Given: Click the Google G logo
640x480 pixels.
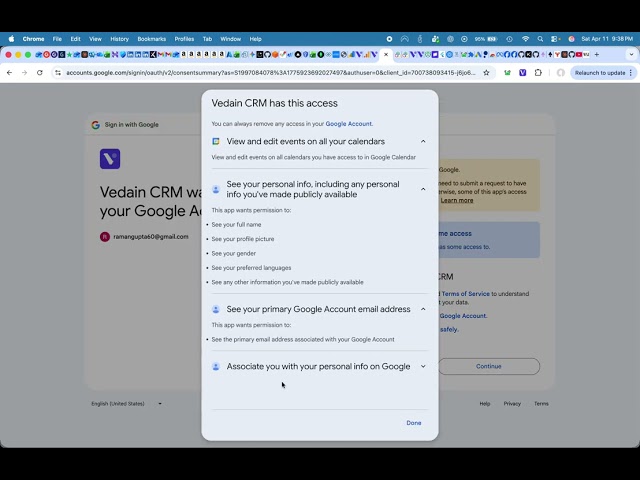Looking at the screenshot, I should click(x=96, y=125).
